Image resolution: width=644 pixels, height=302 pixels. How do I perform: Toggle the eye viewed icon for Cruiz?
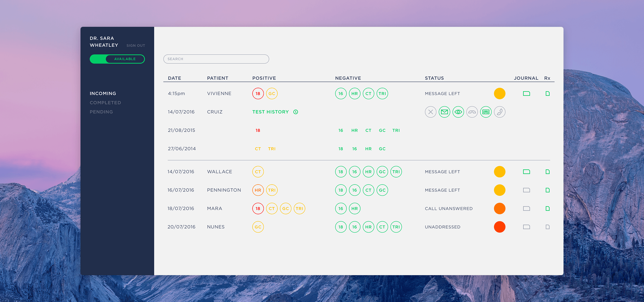click(x=458, y=112)
